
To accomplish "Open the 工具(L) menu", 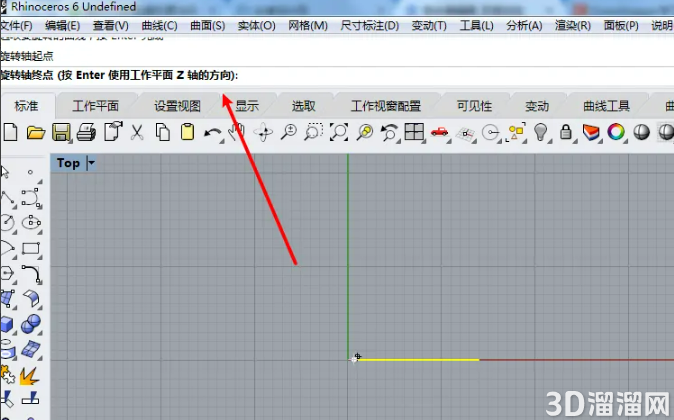I will [476, 25].
